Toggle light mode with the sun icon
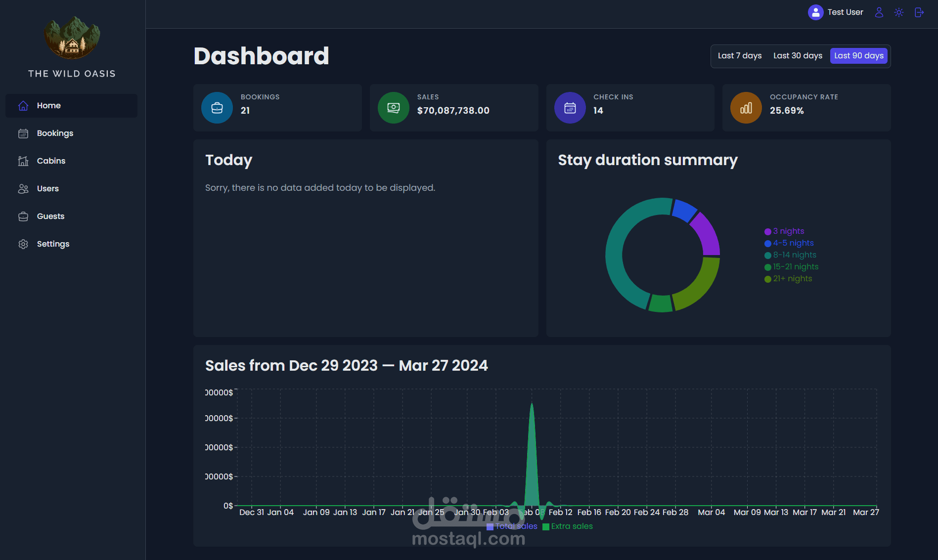 899,12
